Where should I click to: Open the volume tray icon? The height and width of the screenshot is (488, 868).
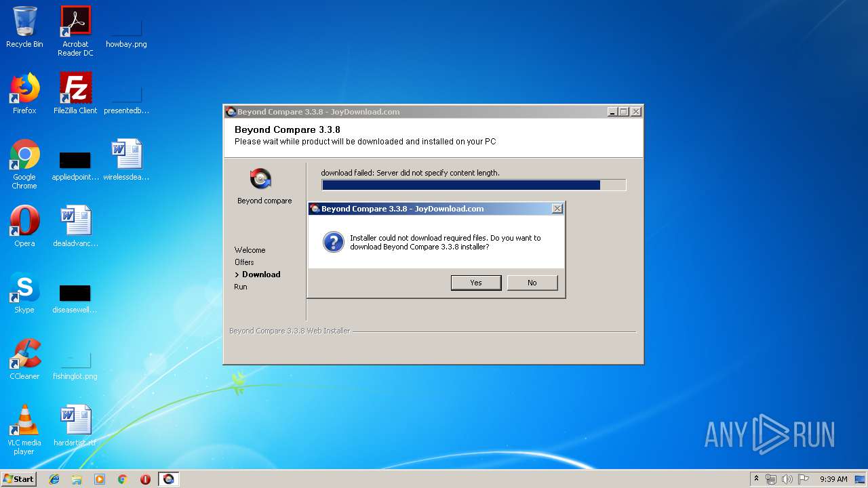[x=787, y=479]
